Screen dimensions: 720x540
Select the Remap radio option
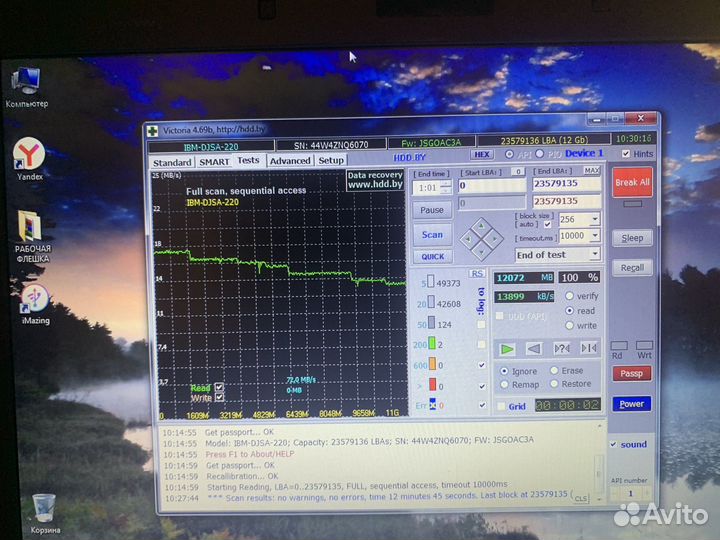(504, 384)
